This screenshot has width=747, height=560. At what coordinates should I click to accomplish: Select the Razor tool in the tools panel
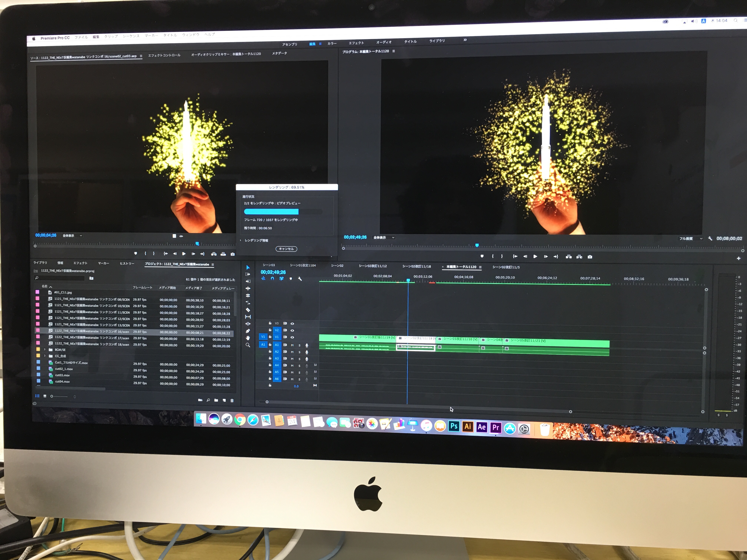click(248, 309)
